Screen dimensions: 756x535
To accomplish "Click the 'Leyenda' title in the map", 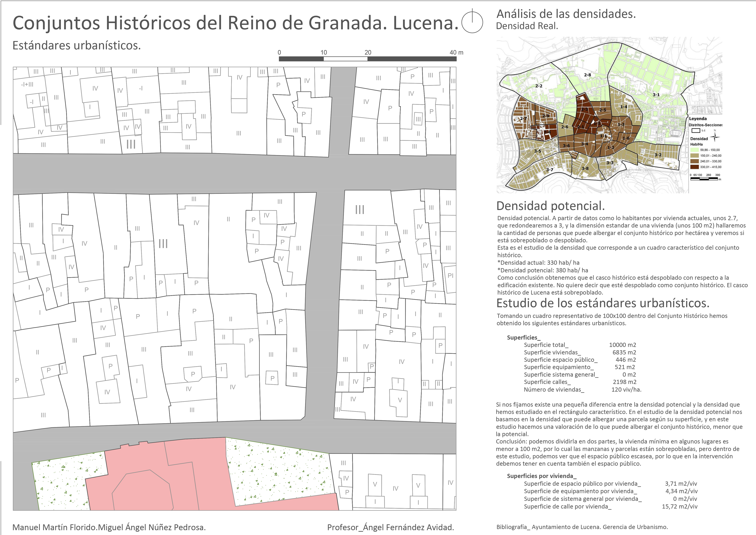I will (x=698, y=119).
